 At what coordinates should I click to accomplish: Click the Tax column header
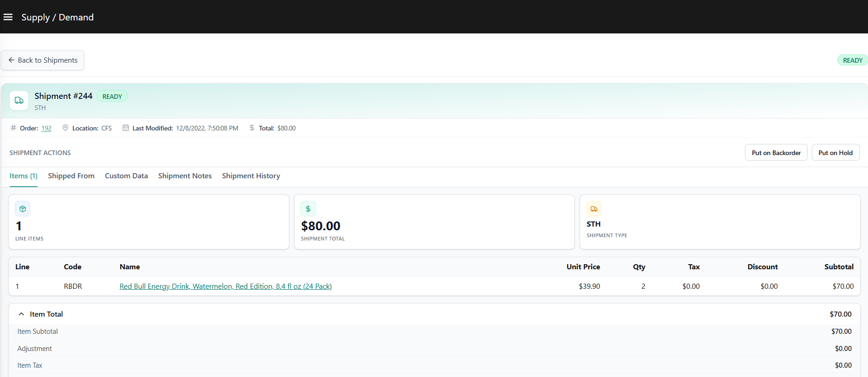pyautogui.click(x=694, y=267)
